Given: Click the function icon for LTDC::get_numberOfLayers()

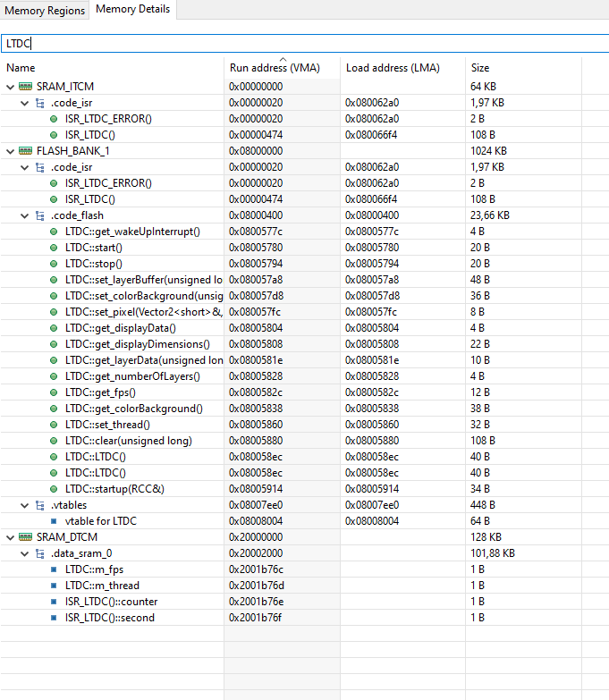Looking at the screenshot, I should tap(54, 376).
